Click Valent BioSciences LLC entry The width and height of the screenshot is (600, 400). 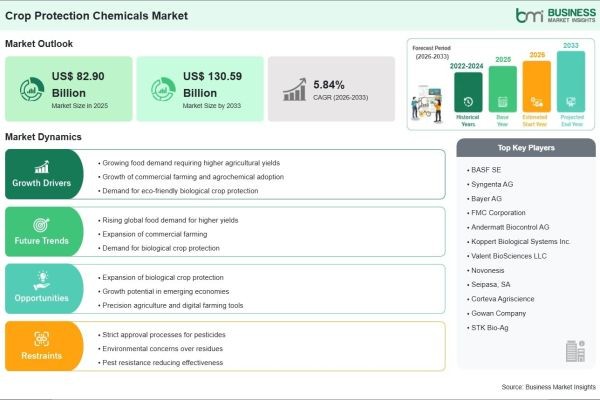click(x=507, y=256)
